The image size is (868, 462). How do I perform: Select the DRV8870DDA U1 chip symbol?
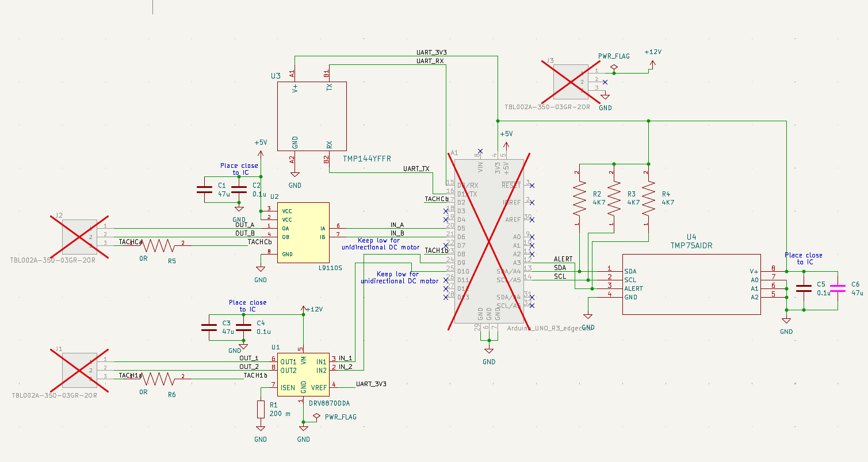(x=303, y=374)
